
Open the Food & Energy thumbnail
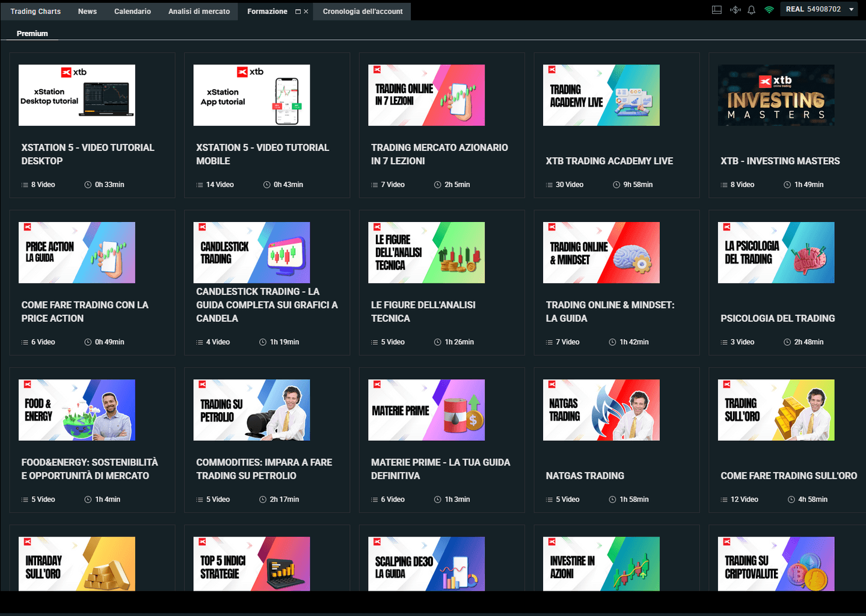77,410
